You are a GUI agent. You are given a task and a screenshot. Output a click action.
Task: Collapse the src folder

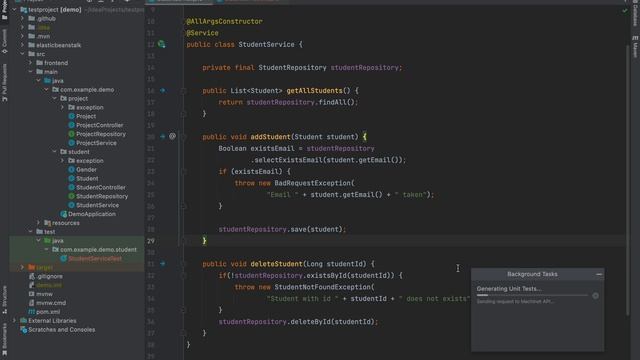click(22, 54)
